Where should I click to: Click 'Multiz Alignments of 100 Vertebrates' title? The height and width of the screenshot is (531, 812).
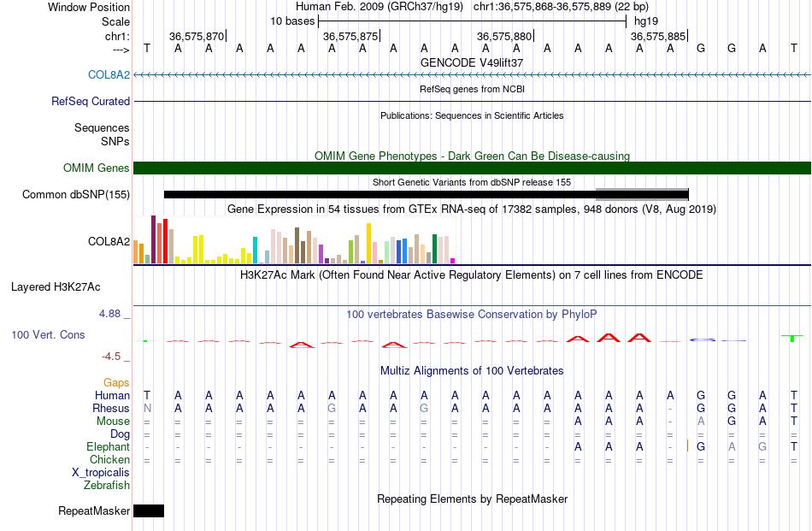pyautogui.click(x=472, y=370)
